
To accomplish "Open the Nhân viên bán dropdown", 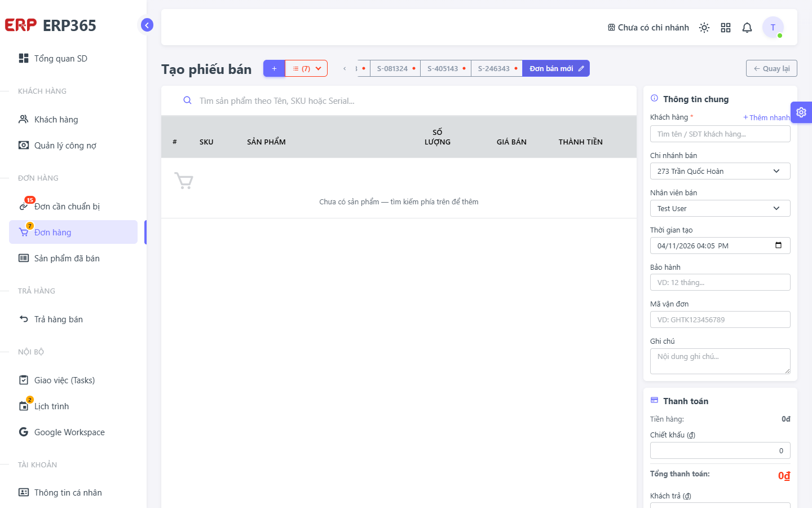I will click(x=720, y=208).
